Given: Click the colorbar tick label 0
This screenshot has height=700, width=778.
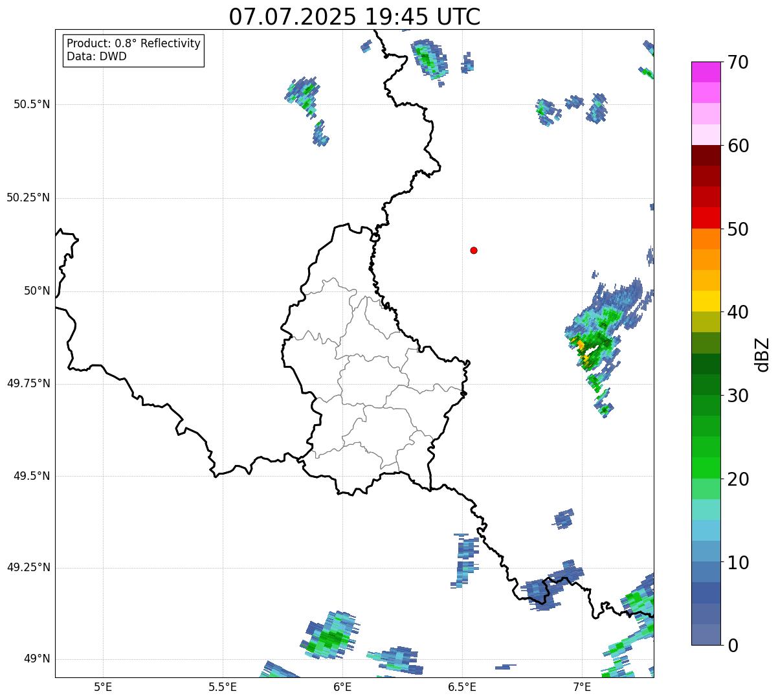Looking at the screenshot, I should [x=733, y=646].
